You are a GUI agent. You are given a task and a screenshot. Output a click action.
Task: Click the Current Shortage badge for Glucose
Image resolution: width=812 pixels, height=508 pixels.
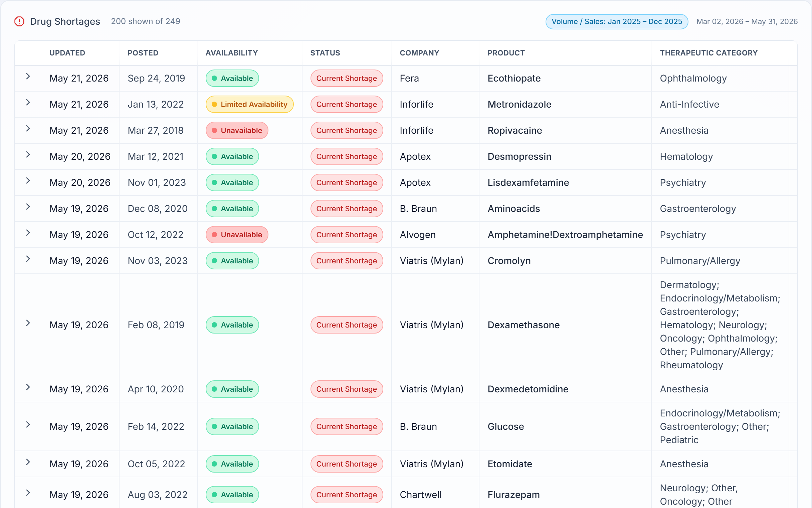347,426
